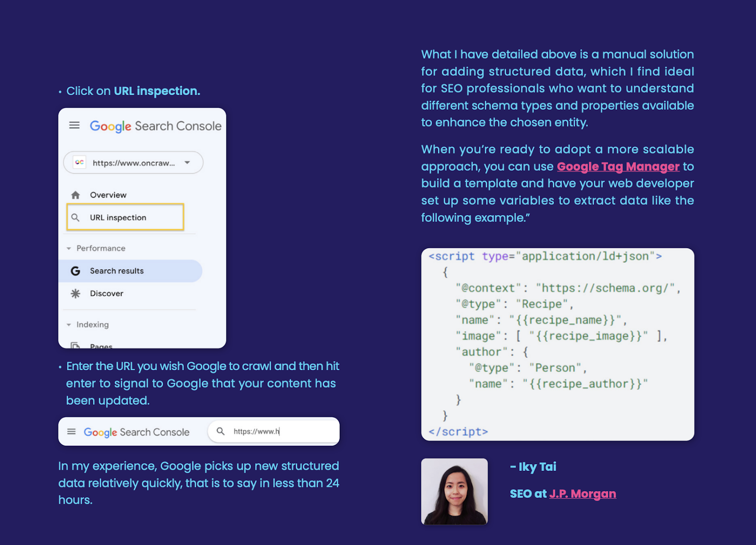Viewport: 756px width, 545px height.
Task: Click the opening script type line in code block
Action: [x=545, y=256]
